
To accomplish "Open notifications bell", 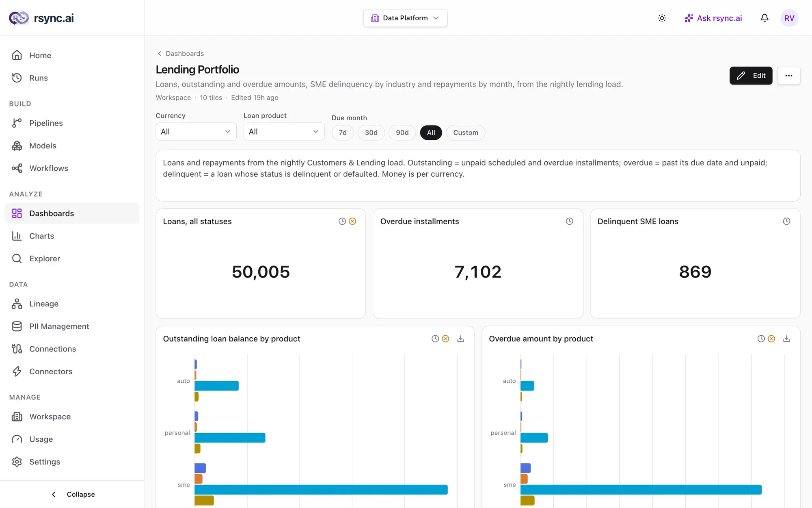I will [764, 18].
